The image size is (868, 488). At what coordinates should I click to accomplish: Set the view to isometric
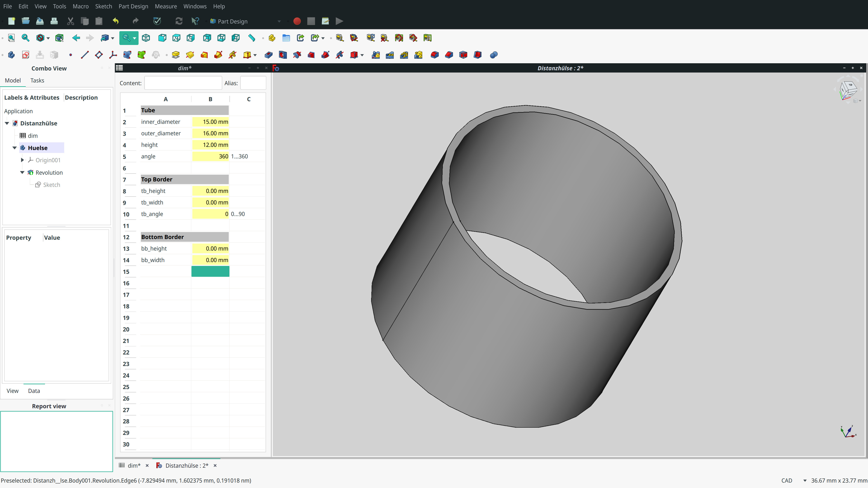pyautogui.click(x=146, y=38)
